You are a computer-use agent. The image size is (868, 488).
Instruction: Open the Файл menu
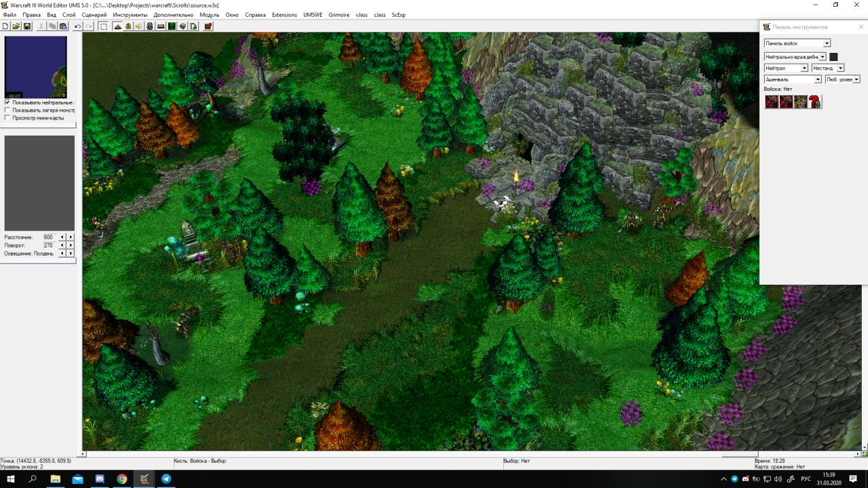coord(9,15)
